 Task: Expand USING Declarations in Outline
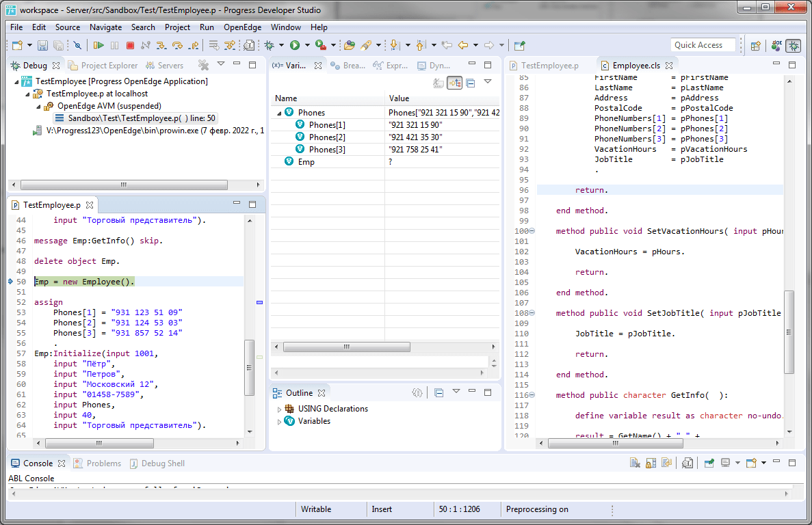pos(279,409)
